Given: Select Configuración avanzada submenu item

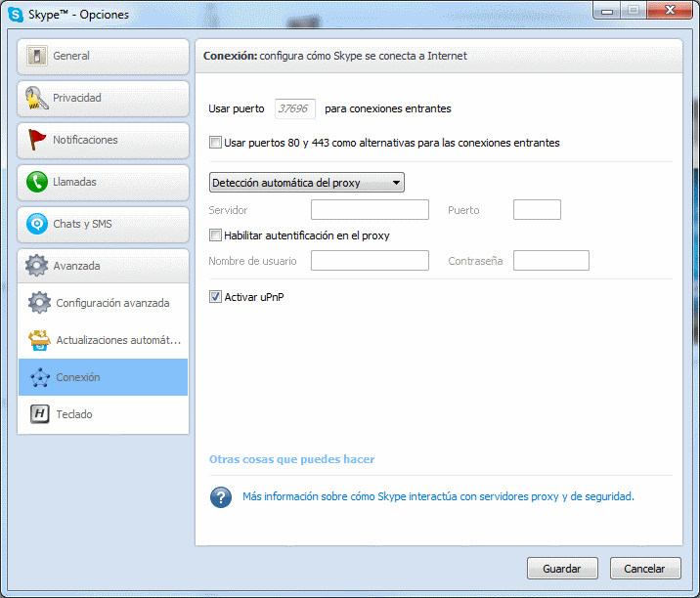Looking at the screenshot, I should (x=103, y=303).
